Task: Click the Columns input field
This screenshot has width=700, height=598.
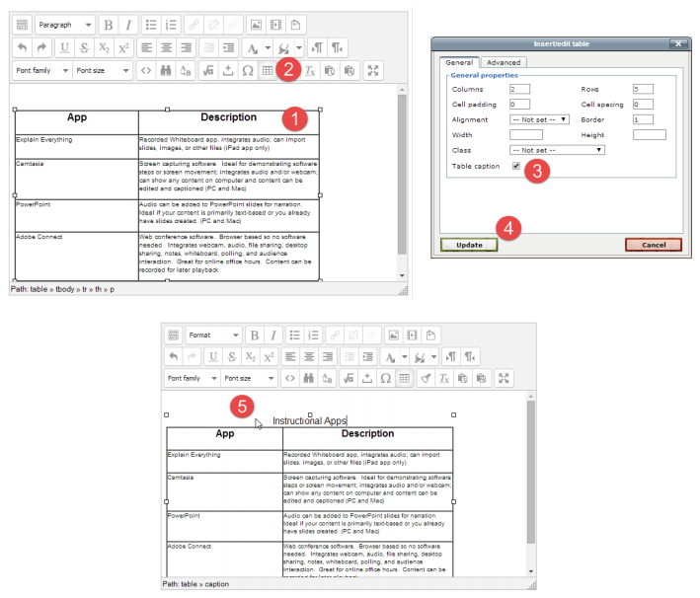Action: click(x=519, y=89)
